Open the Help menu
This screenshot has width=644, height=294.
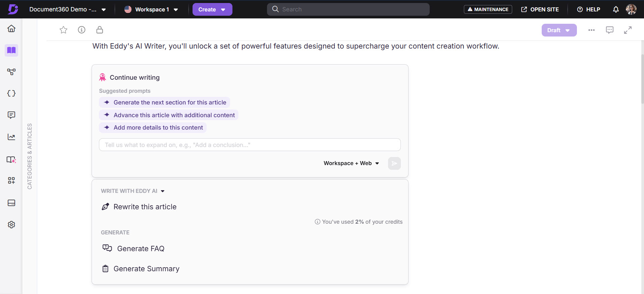click(x=589, y=9)
